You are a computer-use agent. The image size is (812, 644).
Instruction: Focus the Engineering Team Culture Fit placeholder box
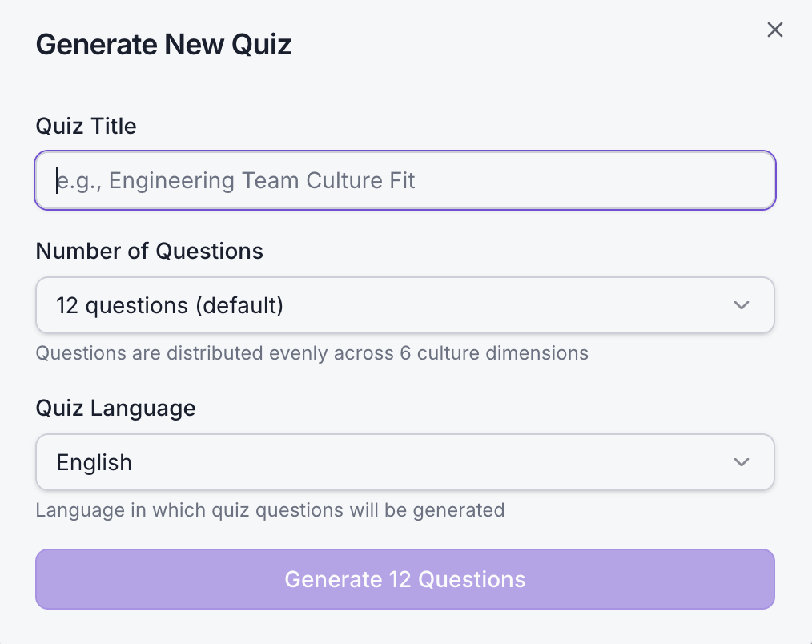(x=404, y=179)
